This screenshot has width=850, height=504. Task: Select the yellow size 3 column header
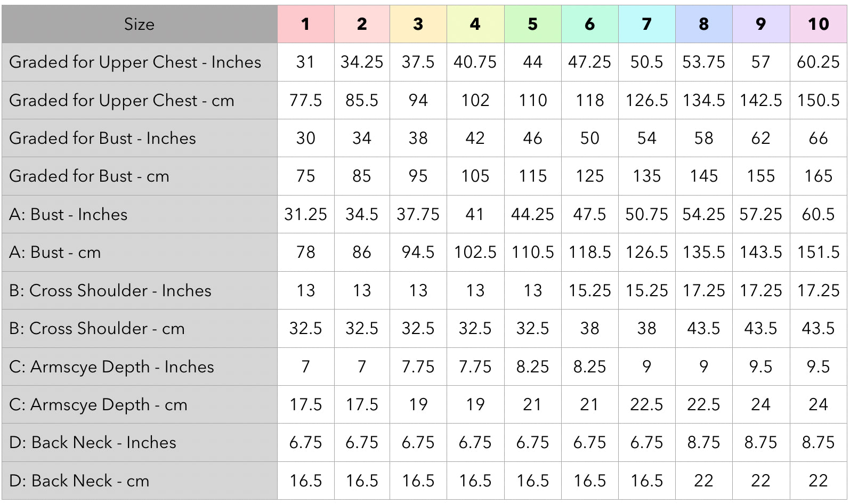point(418,24)
